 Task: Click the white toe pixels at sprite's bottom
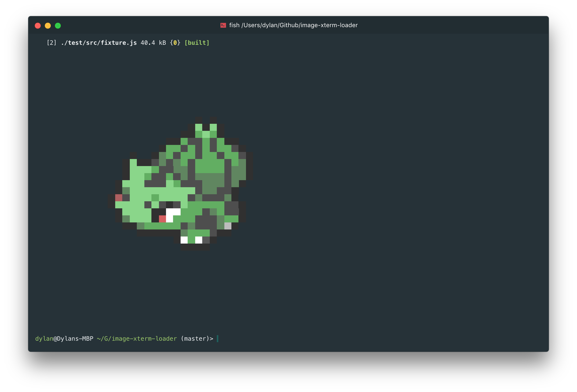pyautogui.click(x=184, y=240)
